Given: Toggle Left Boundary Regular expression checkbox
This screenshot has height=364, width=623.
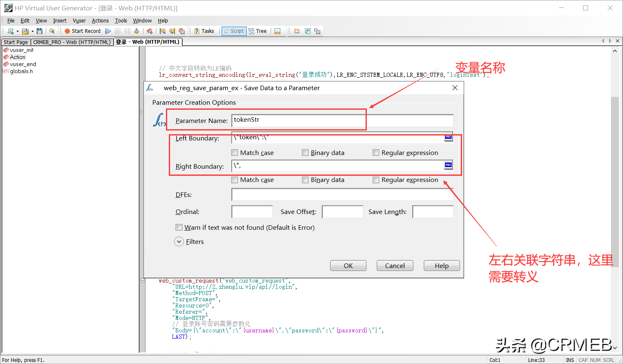Looking at the screenshot, I should 376,152.
